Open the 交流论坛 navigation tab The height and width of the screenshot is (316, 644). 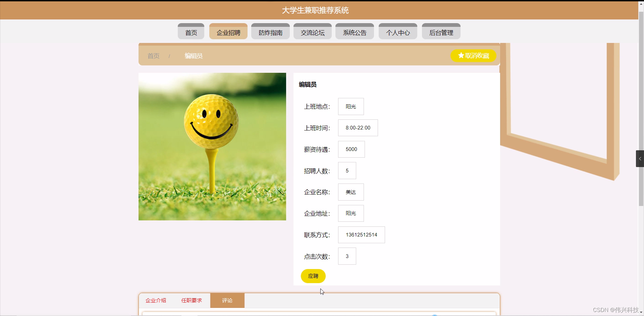pyautogui.click(x=312, y=32)
